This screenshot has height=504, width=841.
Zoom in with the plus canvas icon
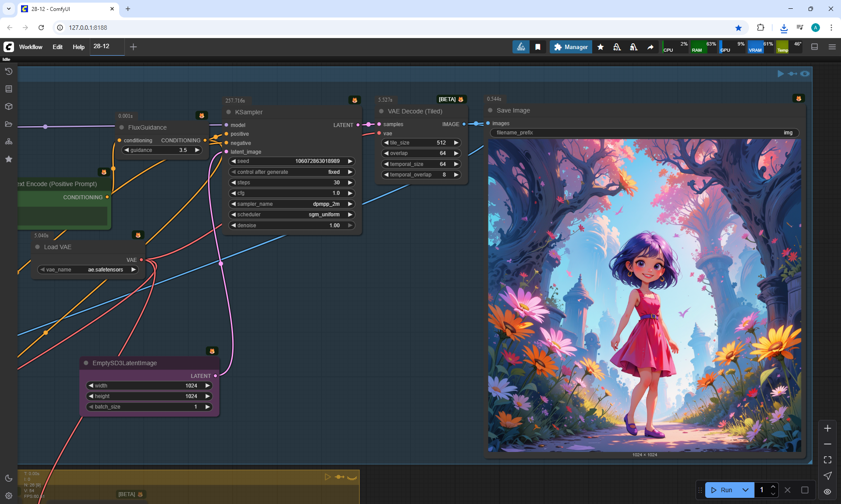tap(827, 428)
